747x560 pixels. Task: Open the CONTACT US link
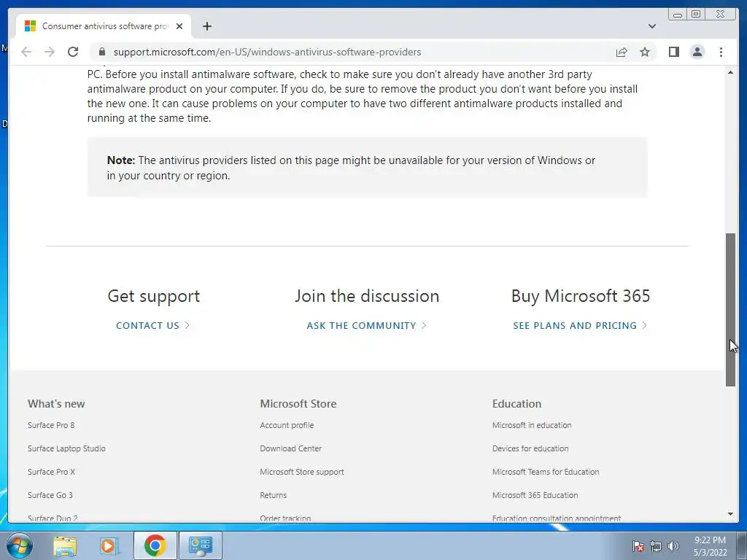click(153, 325)
